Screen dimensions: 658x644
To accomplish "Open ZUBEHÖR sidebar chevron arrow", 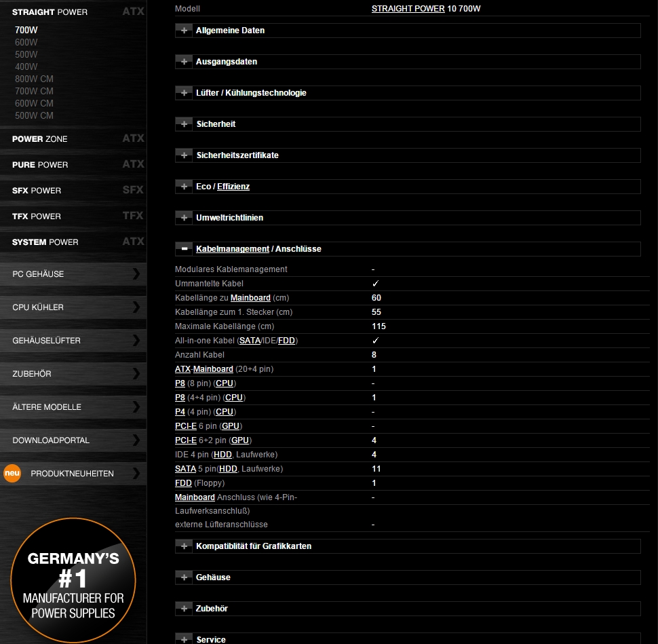I will (x=136, y=374).
